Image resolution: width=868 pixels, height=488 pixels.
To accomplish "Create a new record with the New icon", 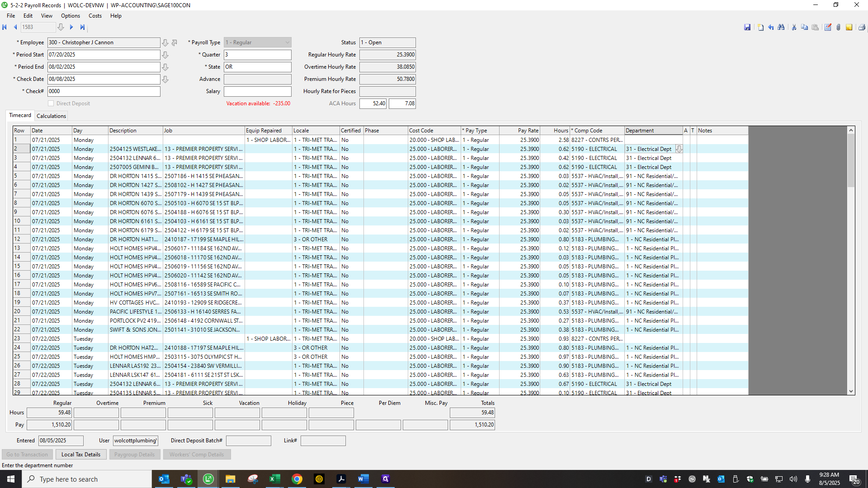I will (760, 28).
